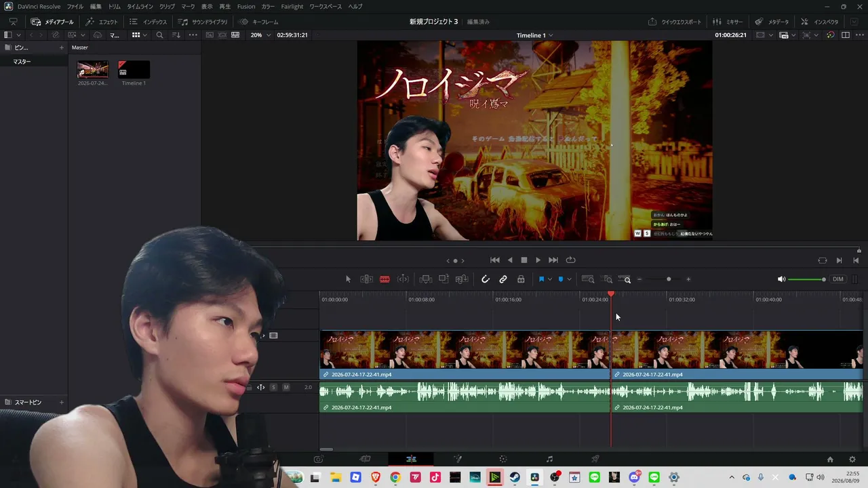
Task: Open the ミキサー panel
Action: [x=728, y=22]
